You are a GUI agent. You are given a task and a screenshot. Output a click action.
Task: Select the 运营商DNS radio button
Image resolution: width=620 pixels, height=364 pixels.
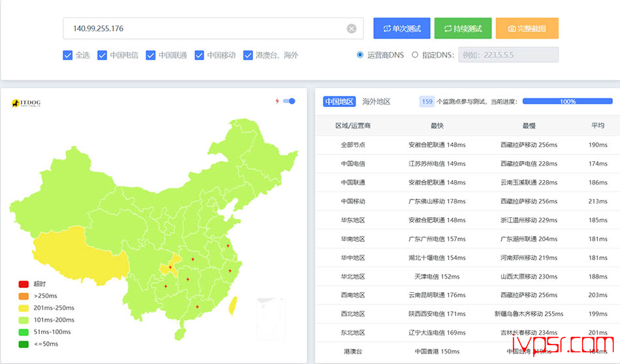tap(360, 55)
